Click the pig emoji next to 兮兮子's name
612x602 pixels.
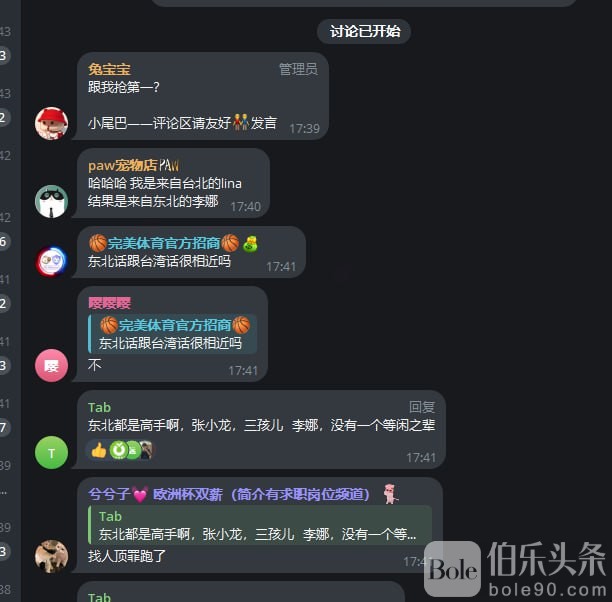coord(391,494)
